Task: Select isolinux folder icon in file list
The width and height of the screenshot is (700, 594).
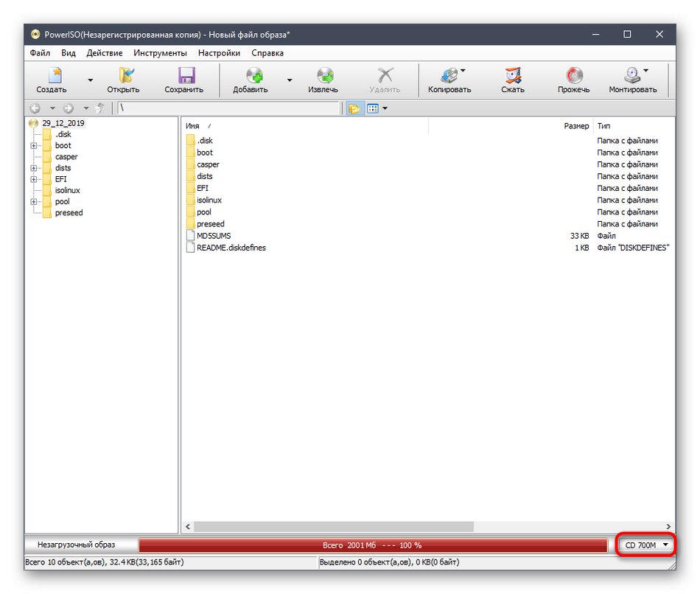Action: pos(191,200)
